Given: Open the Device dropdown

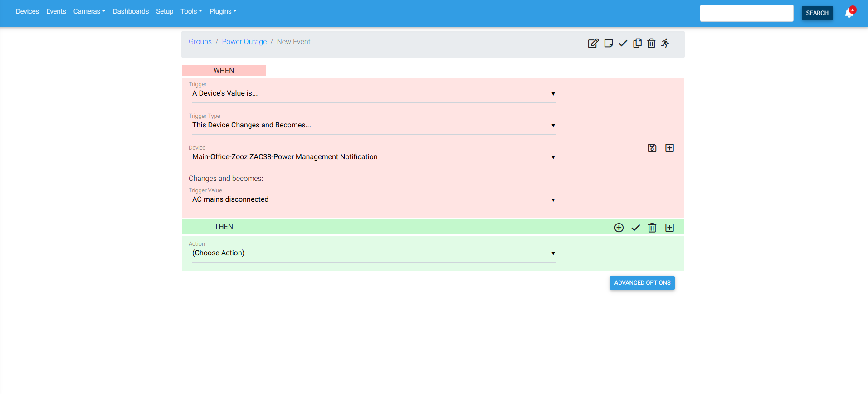Looking at the screenshot, I should (x=374, y=157).
